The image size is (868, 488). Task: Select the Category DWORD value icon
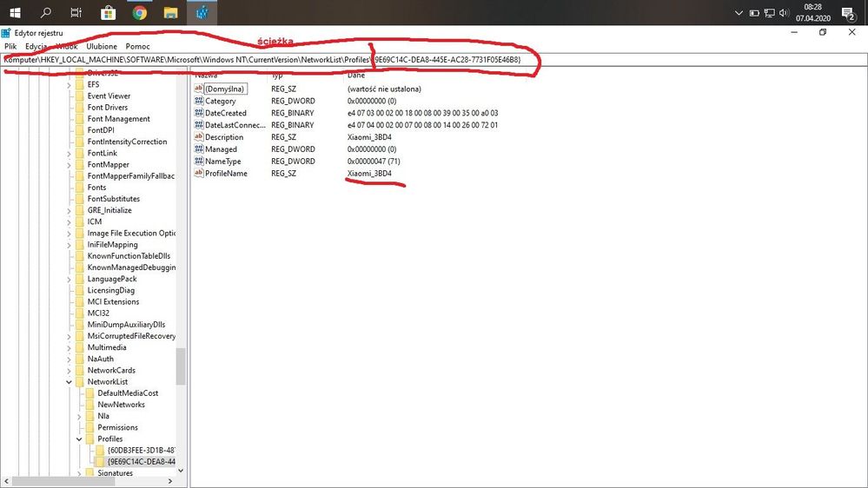(x=199, y=101)
